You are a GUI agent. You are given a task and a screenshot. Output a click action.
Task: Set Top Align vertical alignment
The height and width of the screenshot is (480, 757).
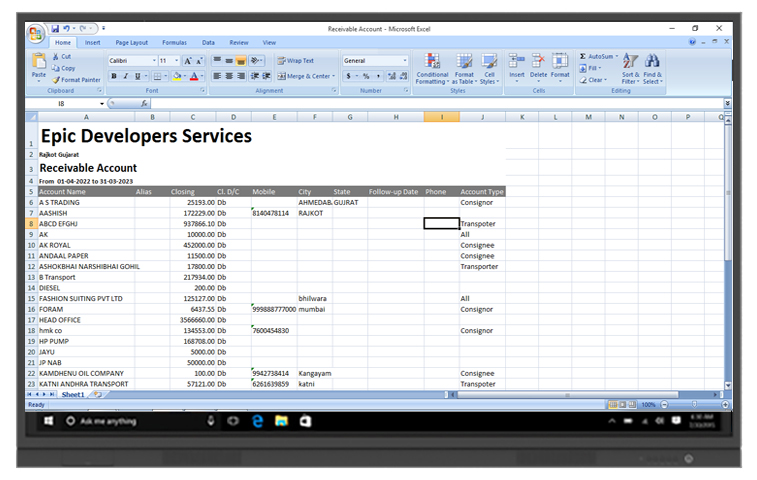point(217,60)
